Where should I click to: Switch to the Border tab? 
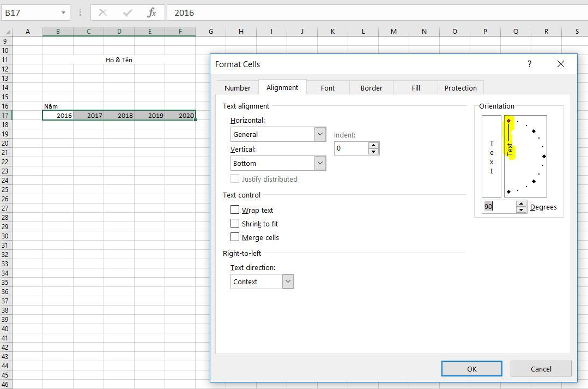371,88
